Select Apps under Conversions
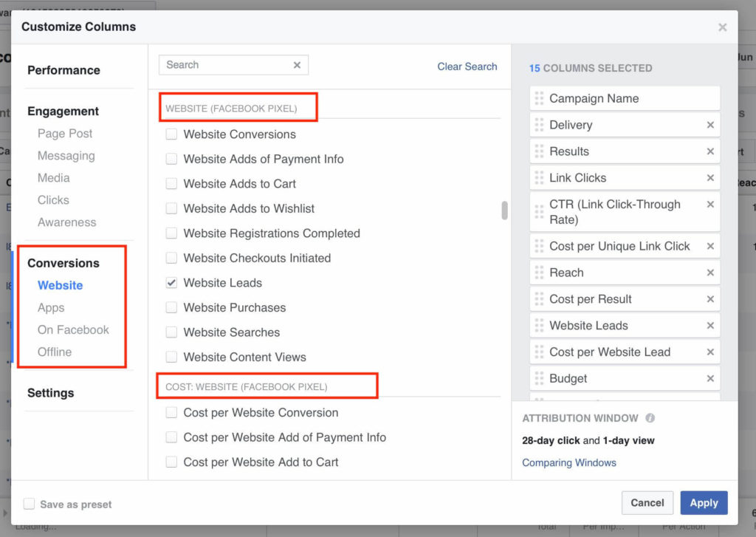Screen dimensions: 756x537 51,307
